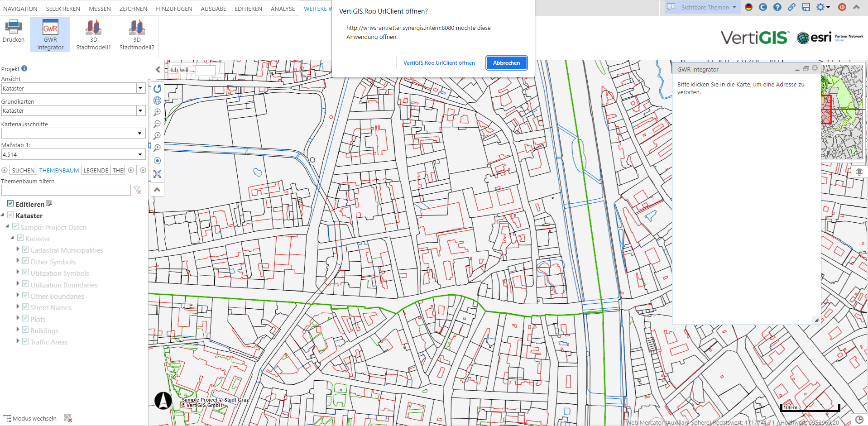This screenshot has height=426, width=868.
Task: Click the Abbrechen button in the dialog
Action: (x=506, y=63)
